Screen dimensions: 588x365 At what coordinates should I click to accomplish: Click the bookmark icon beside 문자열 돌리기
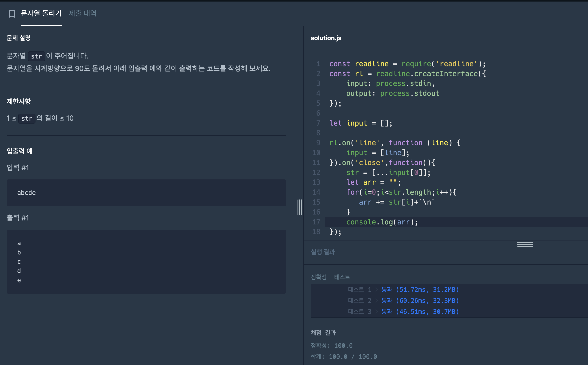coord(12,14)
